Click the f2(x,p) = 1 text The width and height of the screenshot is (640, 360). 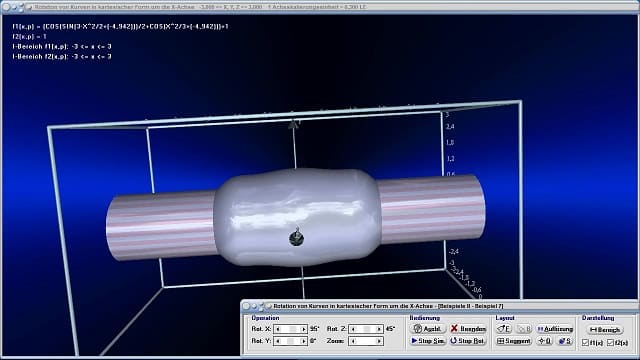29,36
